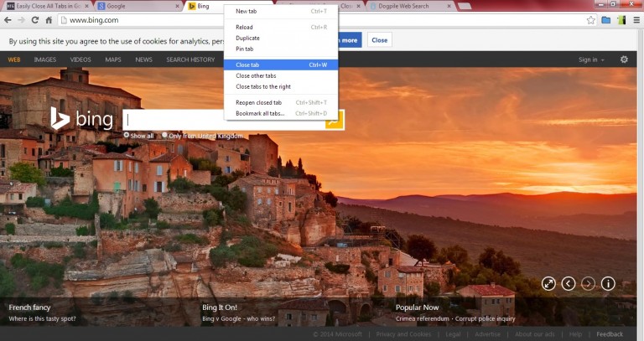The image size is (644, 341).
Task: Open Crimea referendum popular story
Action: 423,318
